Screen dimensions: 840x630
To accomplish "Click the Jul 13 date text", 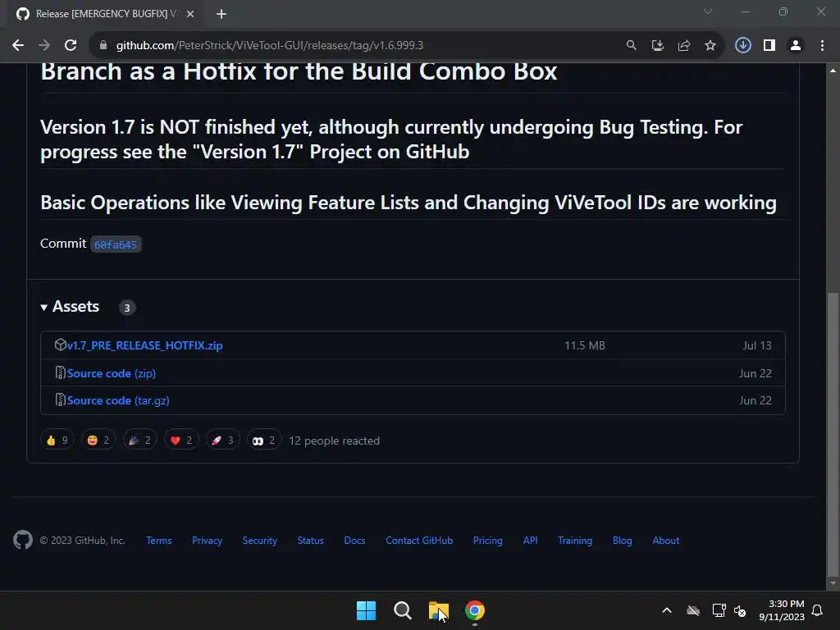I will [757, 346].
